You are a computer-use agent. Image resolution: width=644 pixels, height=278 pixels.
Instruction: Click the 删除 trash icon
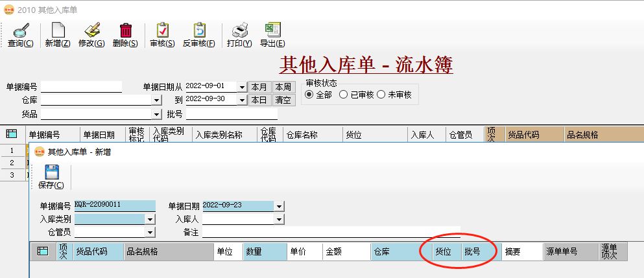click(125, 31)
